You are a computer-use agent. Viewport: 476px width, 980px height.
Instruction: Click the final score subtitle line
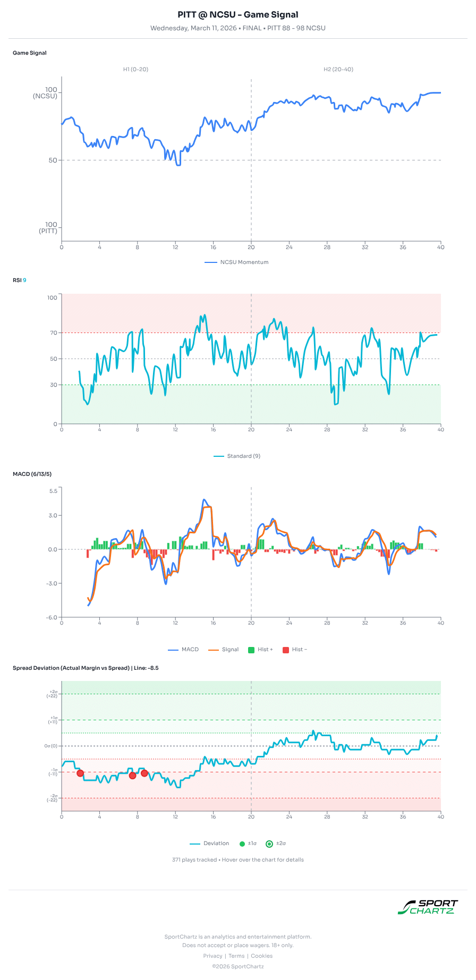click(x=238, y=28)
